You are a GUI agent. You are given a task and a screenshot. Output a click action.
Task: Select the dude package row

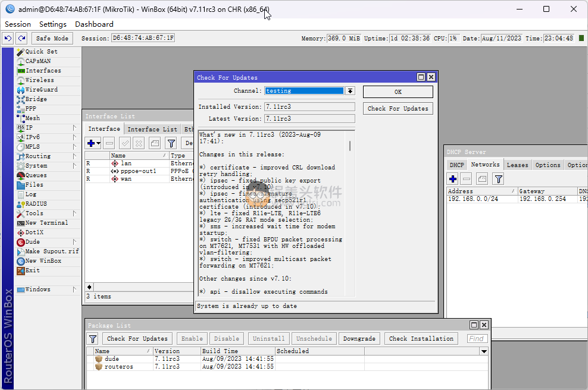click(x=287, y=359)
